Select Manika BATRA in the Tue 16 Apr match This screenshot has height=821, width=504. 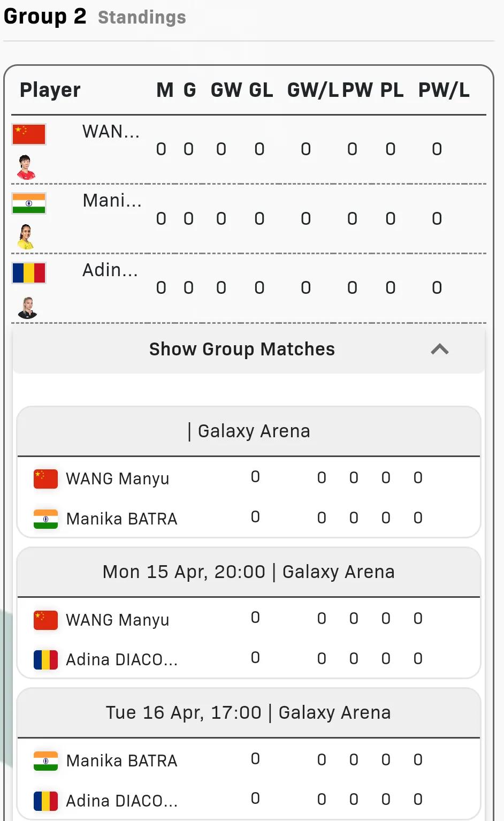[121, 761]
